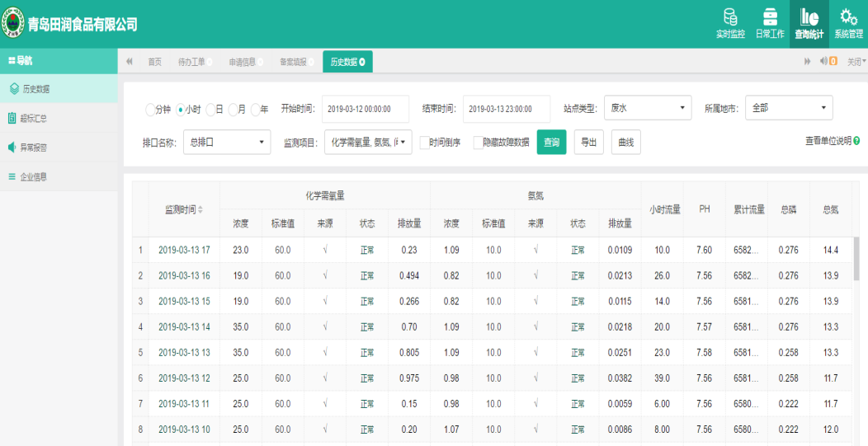Select the 日 radio button

coord(210,110)
